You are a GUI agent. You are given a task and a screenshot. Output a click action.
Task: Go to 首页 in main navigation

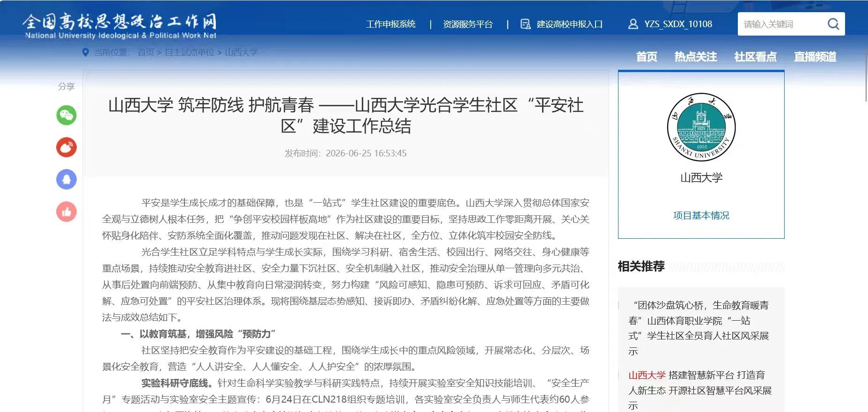tap(647, 57)
